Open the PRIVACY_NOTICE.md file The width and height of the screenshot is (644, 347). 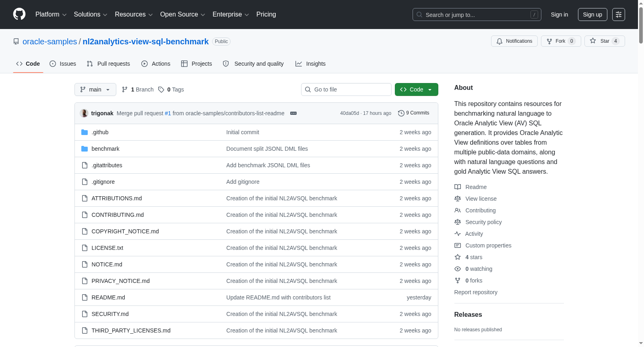(x=120, y=281)
